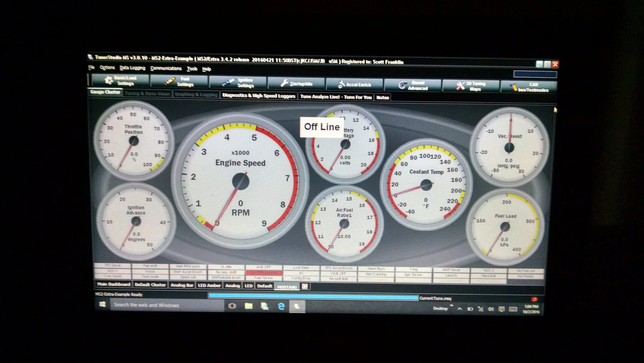
Task: Click the CurrentTune.msq status text
Action: click(436, 299)
